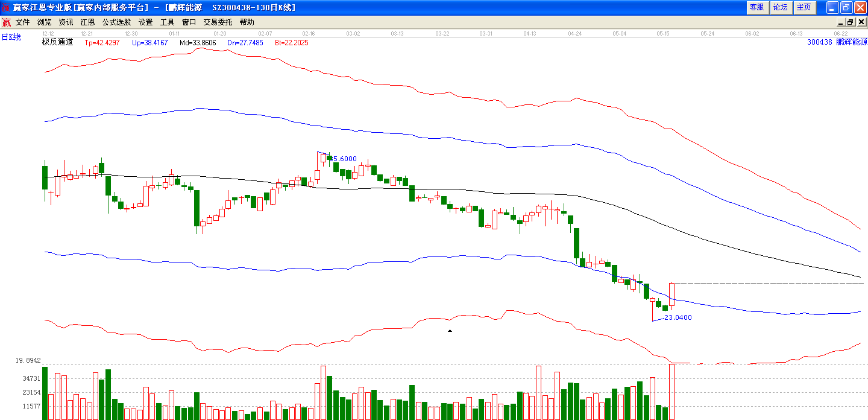The image size is (868, 420).
Task: Open the 浏览 menu
Action: pyautogui.click(x=45, y=22)
